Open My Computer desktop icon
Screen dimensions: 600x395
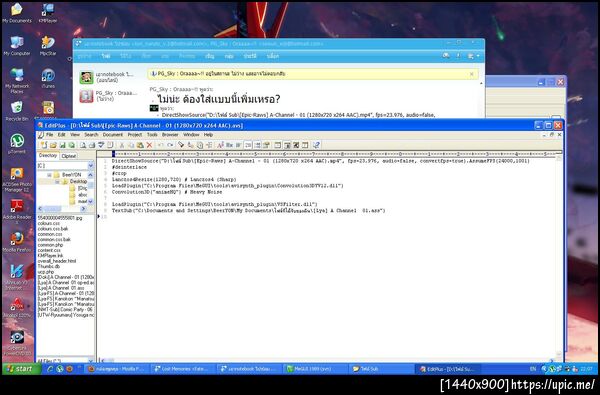tap(16, 46)
